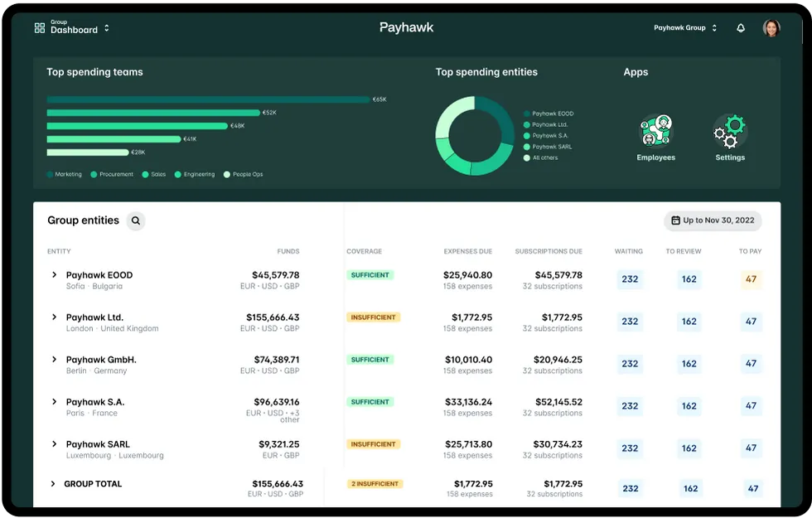Open the notification bell

(x=740, y=27)
